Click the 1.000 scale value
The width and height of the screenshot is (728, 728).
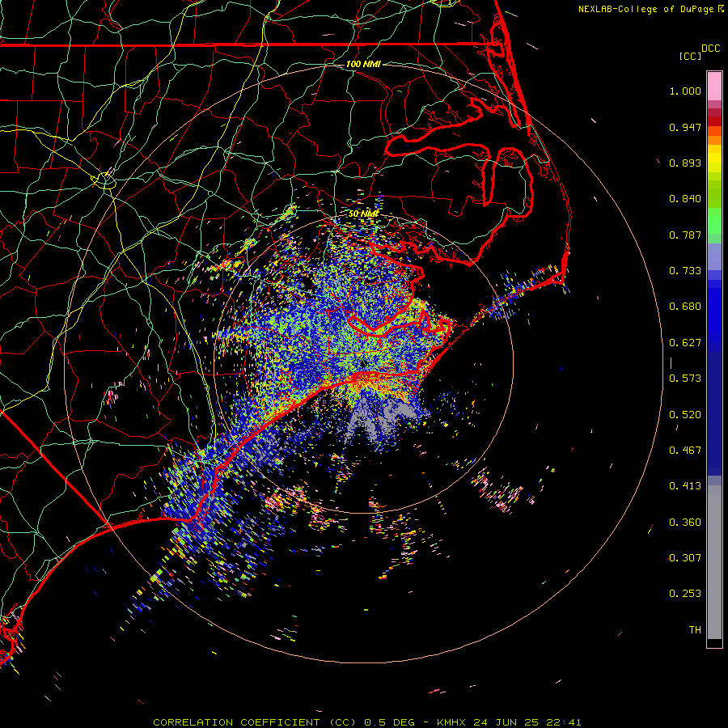click(685, 91)
